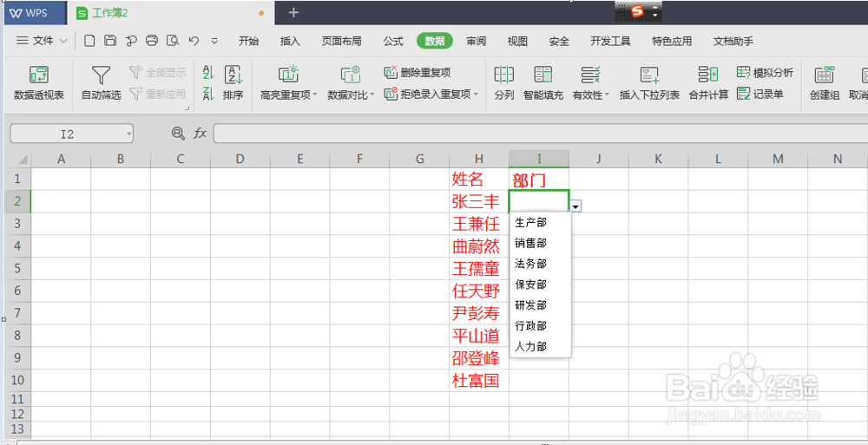Select the 工作簿2 document tab
The image size is (868, 445).
[x=171, y=13]
